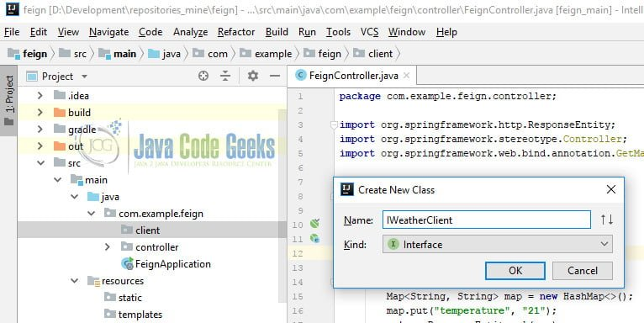The height and width of the screenshot is (323, 644).
Task: Open the Analyze menu
Action: 190,32
